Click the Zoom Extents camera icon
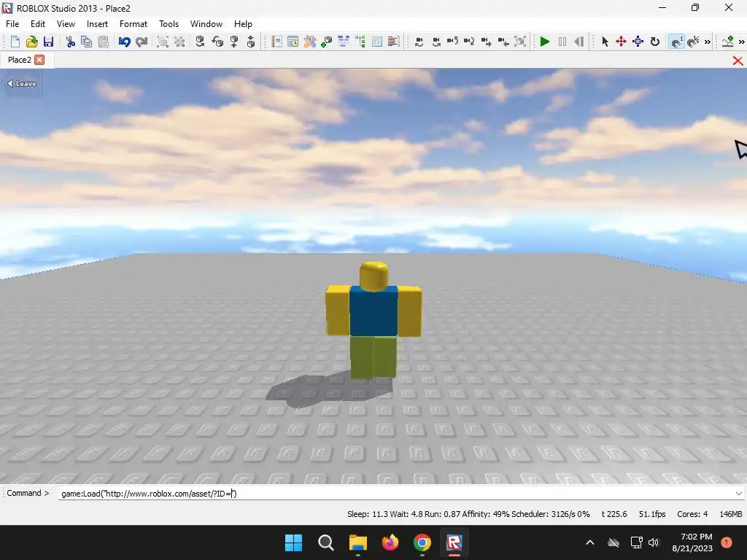This screenshot has height=560, width=747. pos(520,42)
